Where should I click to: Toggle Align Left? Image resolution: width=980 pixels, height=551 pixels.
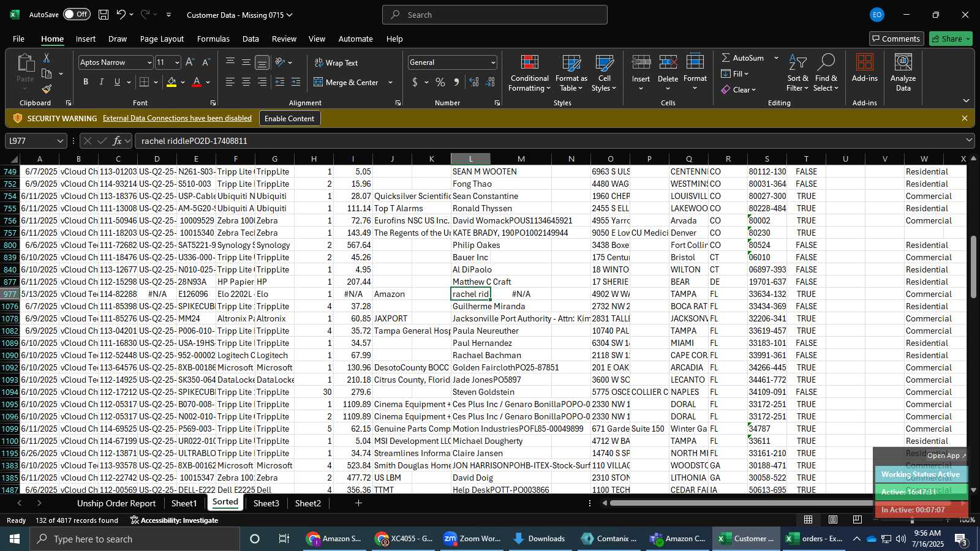[230, 82]
